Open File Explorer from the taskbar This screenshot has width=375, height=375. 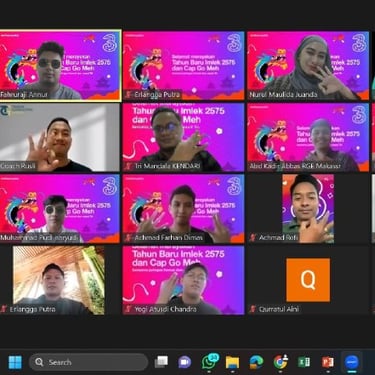coord(232,362)
